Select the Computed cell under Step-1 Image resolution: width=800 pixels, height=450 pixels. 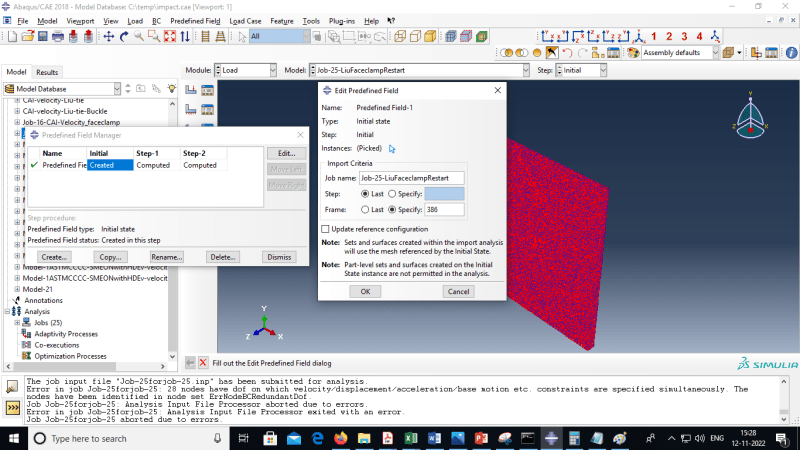click(157, 165)
